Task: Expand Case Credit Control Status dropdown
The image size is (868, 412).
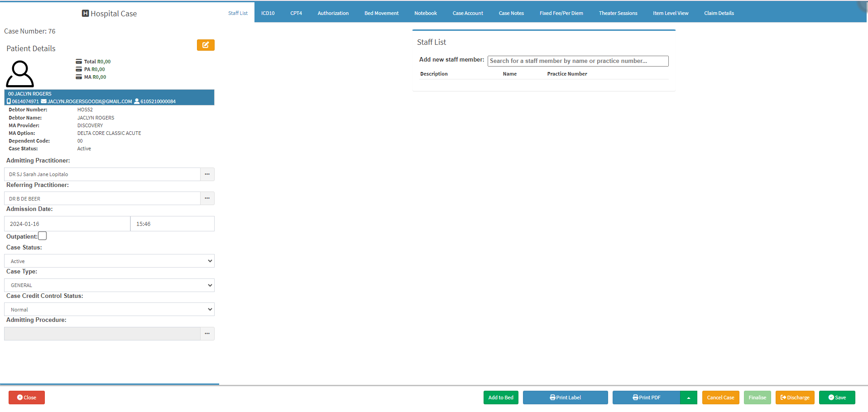Action: [x=109, y=310]
